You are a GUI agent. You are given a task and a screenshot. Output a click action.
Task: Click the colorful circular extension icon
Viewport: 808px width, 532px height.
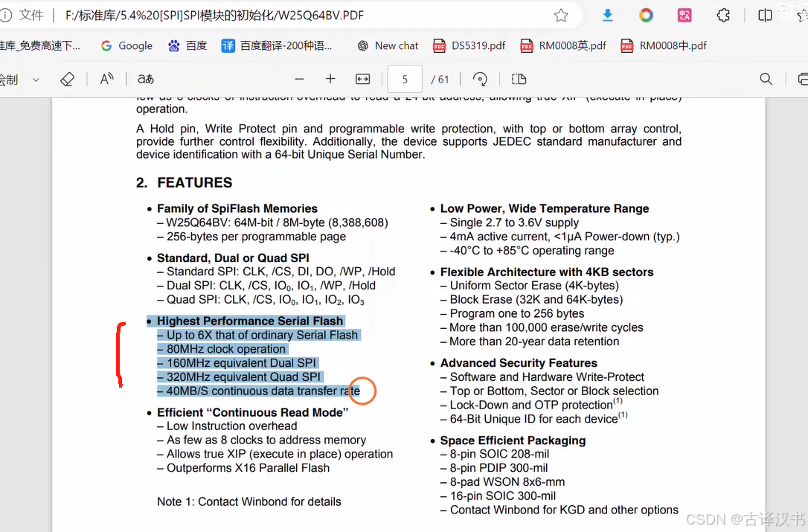coord(646,16)
